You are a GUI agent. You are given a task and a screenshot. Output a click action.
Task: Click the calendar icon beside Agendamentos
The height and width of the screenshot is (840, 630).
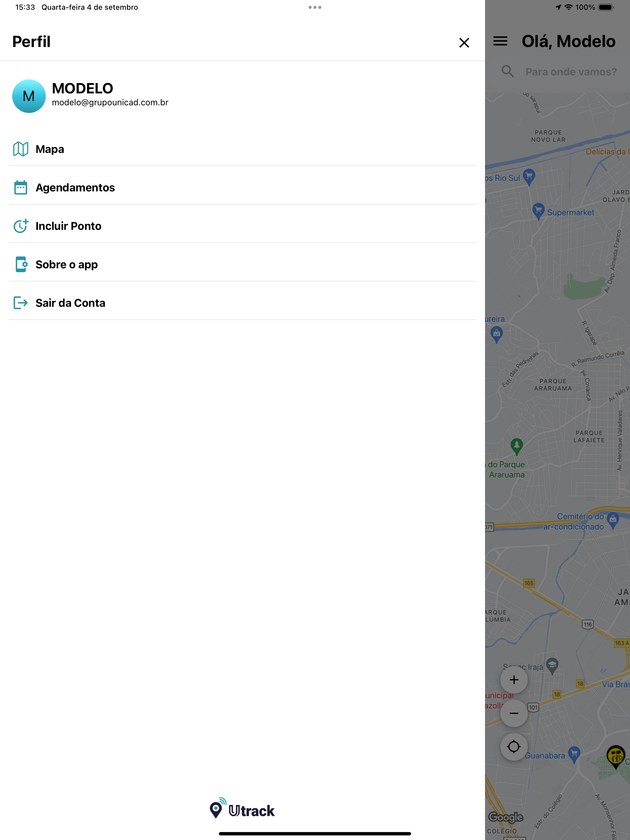[20, 188]
